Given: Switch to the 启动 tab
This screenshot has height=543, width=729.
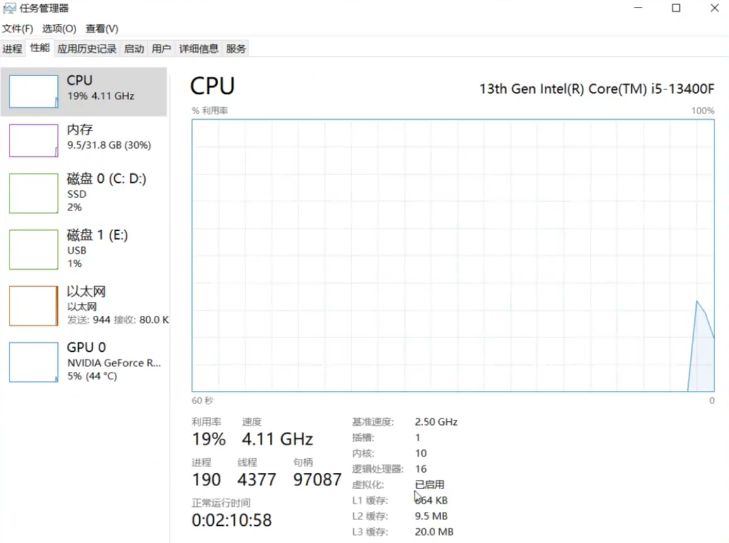Looking at the screenshot, I should click(134, 48).
